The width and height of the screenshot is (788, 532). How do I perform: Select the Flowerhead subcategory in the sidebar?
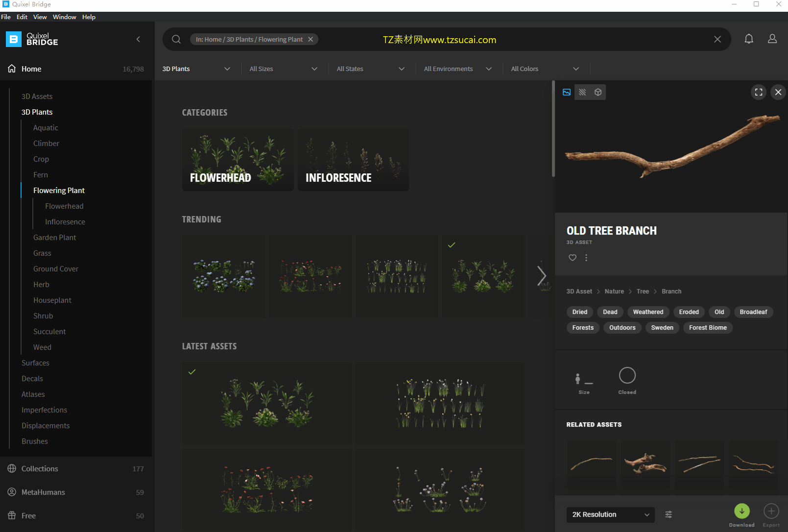tap(64, 206)
